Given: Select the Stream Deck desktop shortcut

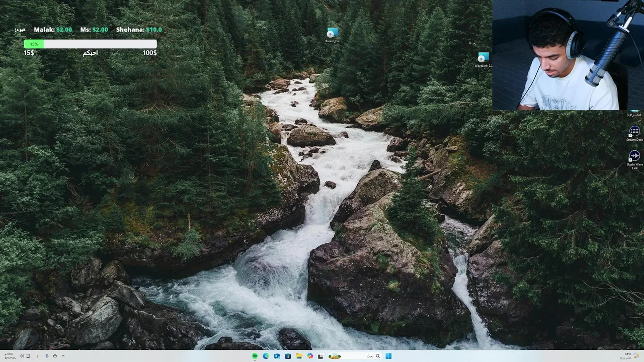Looking at the screenshot, I should (634, 134).
